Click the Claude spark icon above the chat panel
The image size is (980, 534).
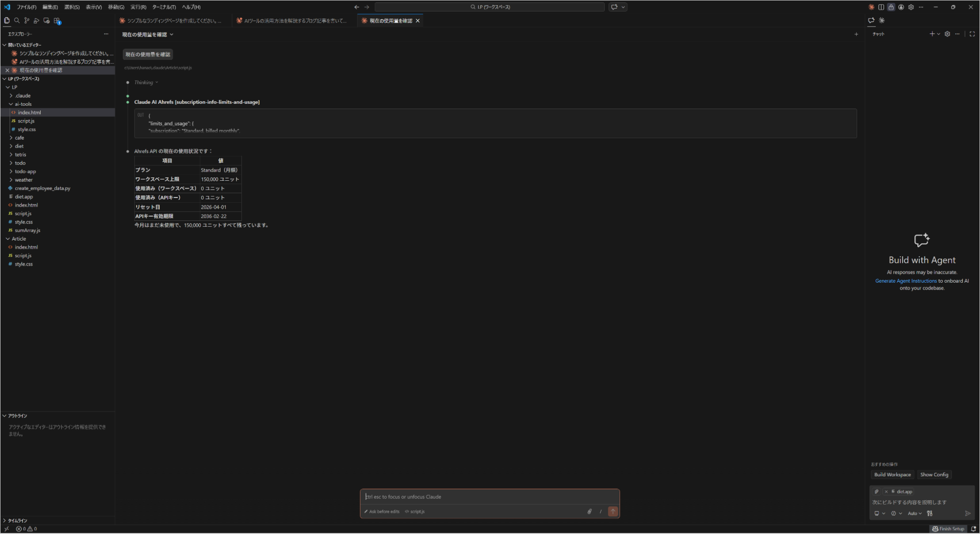882,20
